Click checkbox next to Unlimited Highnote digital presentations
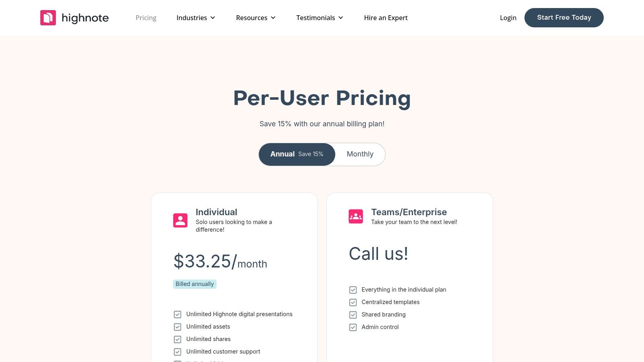Screen dimensions: 644x362 tap(178, 315)
